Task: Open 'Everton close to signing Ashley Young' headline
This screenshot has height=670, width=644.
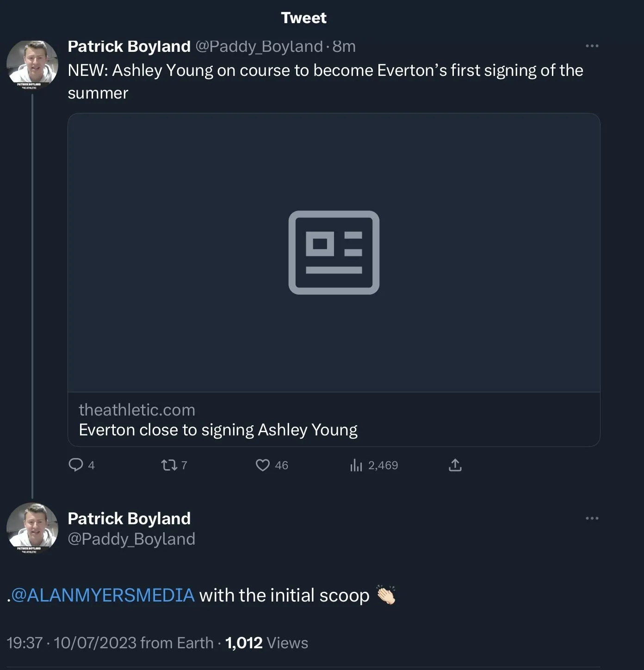Action: coord(218,430)
